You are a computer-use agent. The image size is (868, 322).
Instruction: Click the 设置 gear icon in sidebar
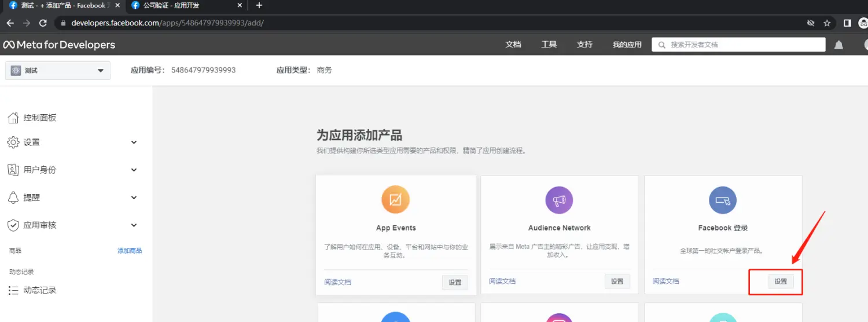click(x=13, y=142)
